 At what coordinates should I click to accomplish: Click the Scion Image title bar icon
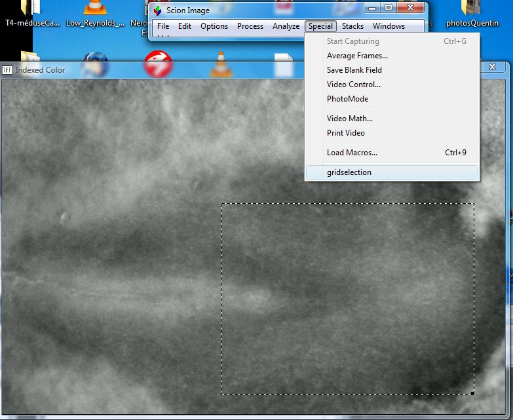[x=157, y=10]
